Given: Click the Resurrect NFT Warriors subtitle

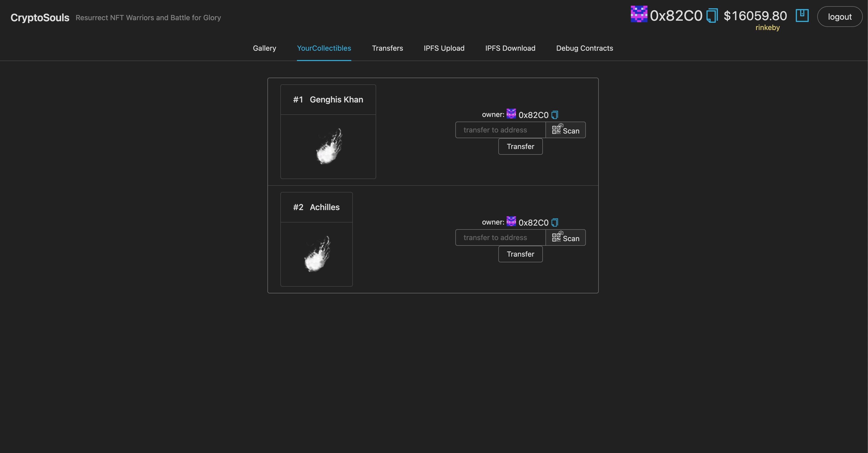Looking at the screenshot, I should point(148,18).
